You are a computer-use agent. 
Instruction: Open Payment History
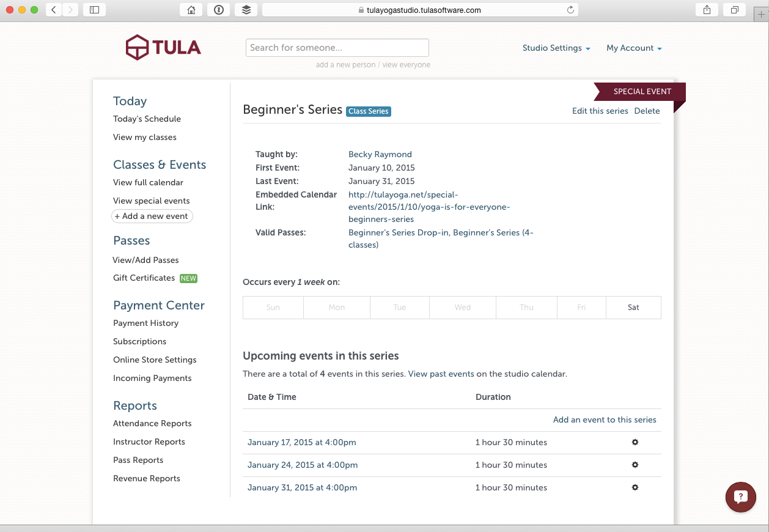145,323
